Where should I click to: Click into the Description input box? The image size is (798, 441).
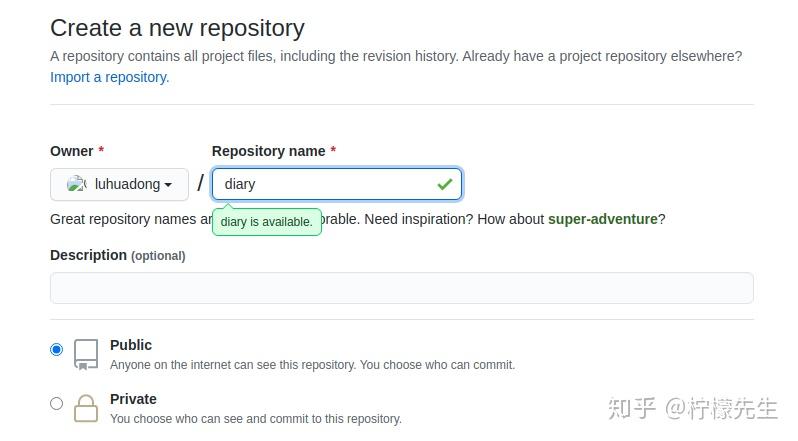pyautogui.click(x=401, y=288)
